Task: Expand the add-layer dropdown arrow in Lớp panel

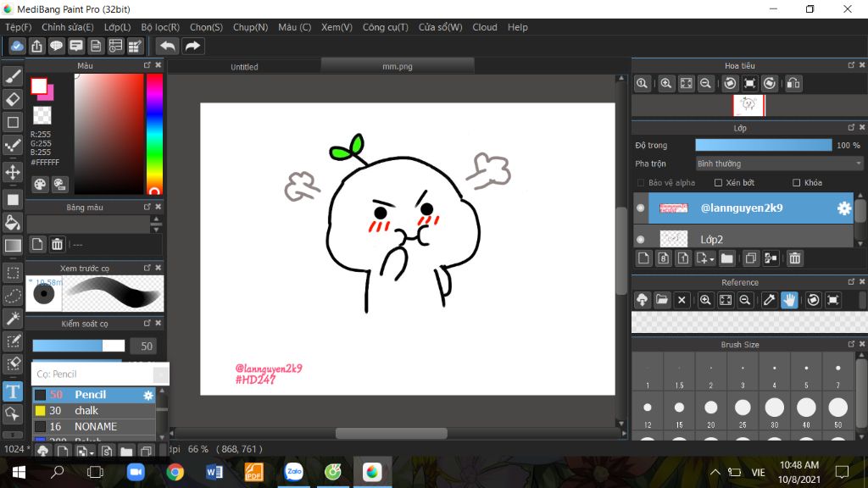Action: 712,258
